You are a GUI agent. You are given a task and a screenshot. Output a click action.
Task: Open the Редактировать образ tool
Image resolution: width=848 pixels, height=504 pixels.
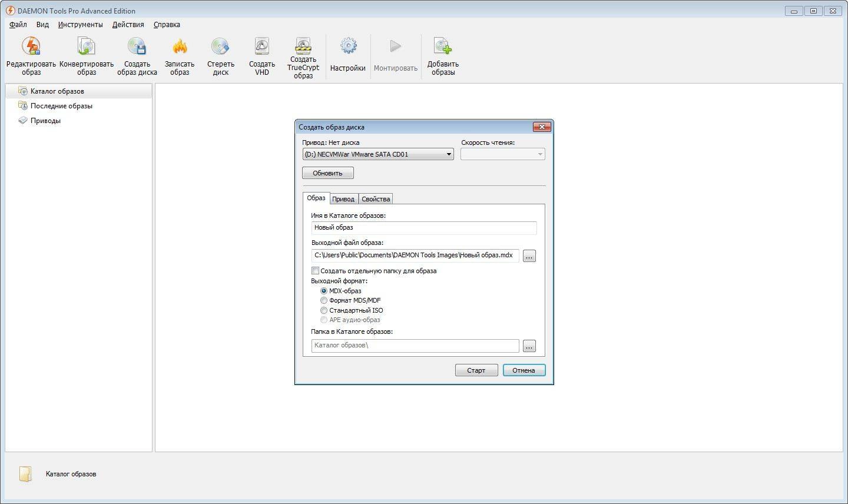coord(31,56)
